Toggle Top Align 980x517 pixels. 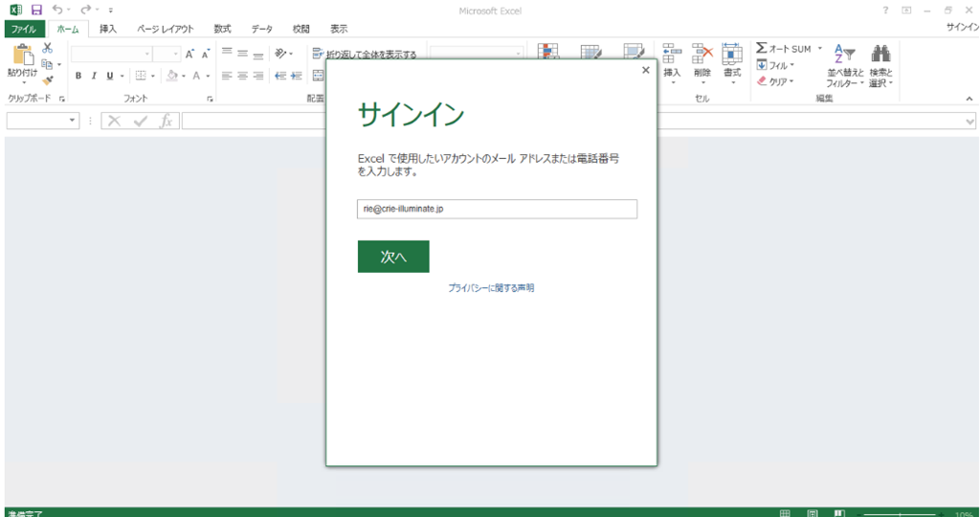pyautogui.click(x=227, y=54)
